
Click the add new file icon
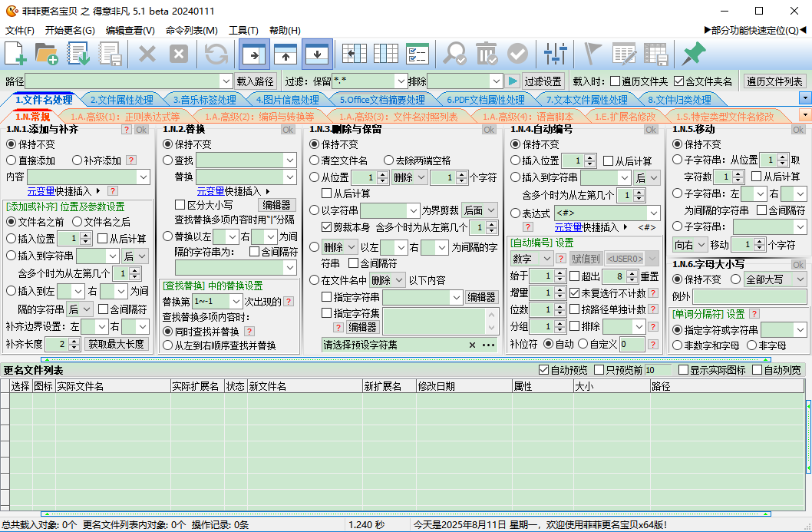pyautogui.click(x=16, y=54)
